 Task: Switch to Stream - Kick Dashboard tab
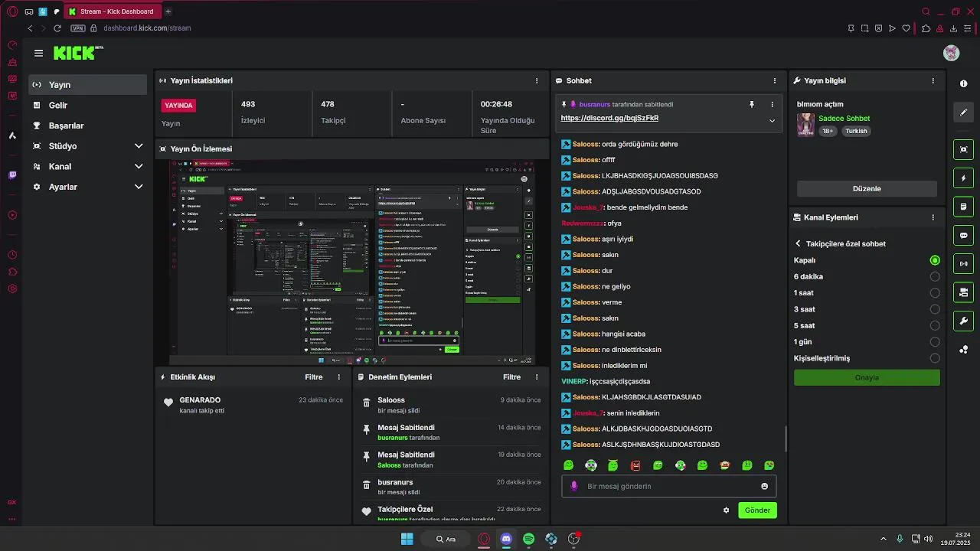111,11
